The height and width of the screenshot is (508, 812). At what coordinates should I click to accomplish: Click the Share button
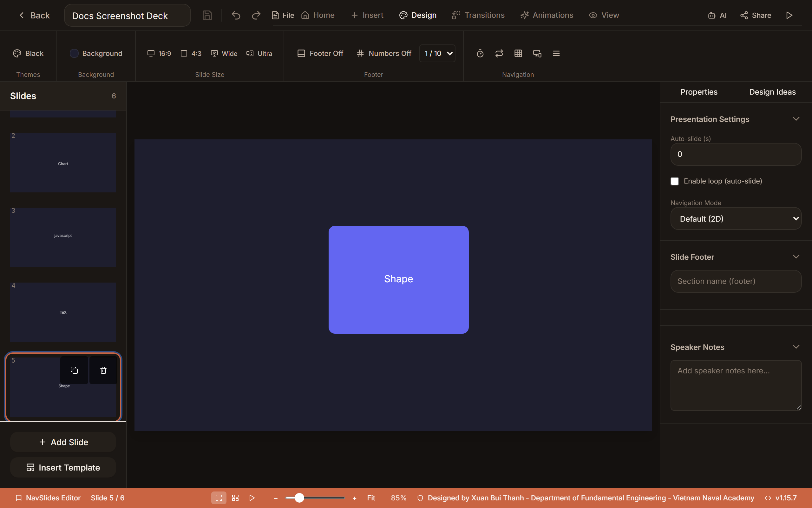756,16
